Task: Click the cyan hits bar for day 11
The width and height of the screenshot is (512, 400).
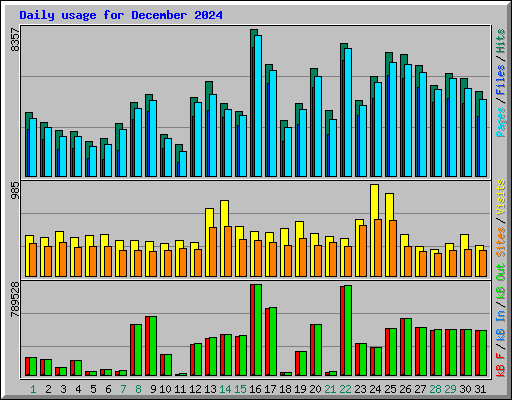Action: (x=183, y=164)
